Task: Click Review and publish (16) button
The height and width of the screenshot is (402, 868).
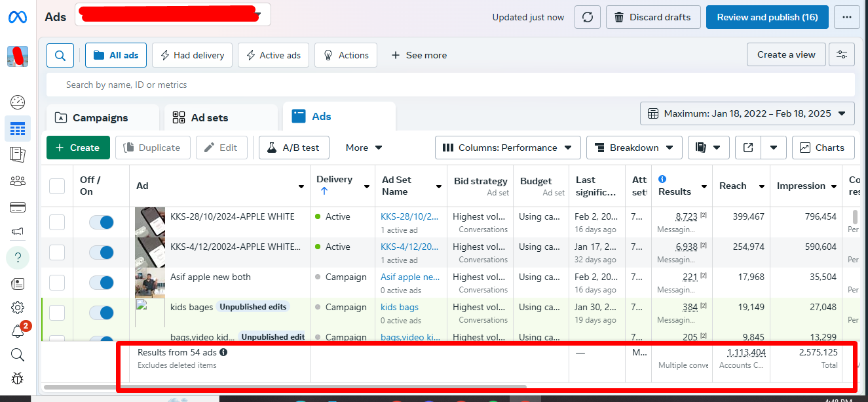Action: [766, 17]
